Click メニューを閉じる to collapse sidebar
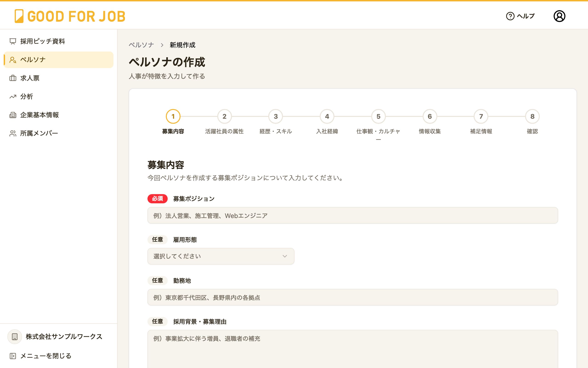588x368 pixels. [46, 356]
